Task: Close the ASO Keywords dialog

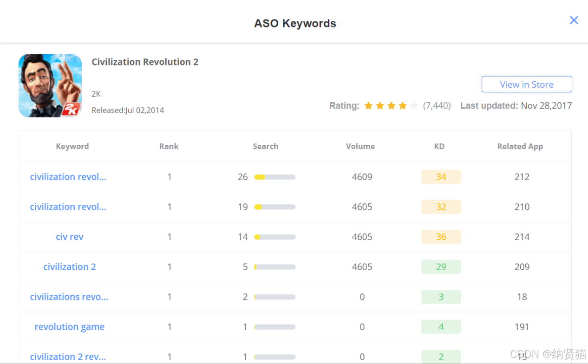Action: (574, 20)
